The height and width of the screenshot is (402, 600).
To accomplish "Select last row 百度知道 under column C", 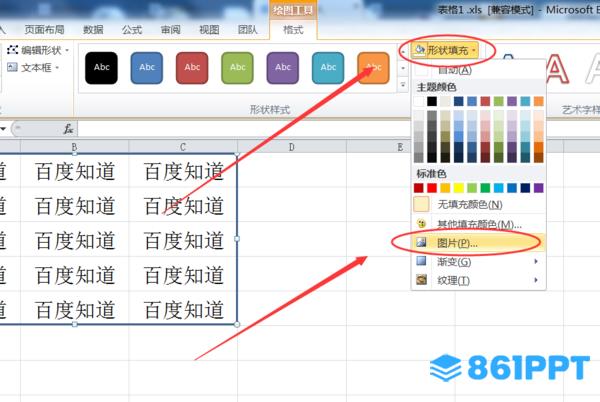I will pyautogui.click(x=183, y=309).
